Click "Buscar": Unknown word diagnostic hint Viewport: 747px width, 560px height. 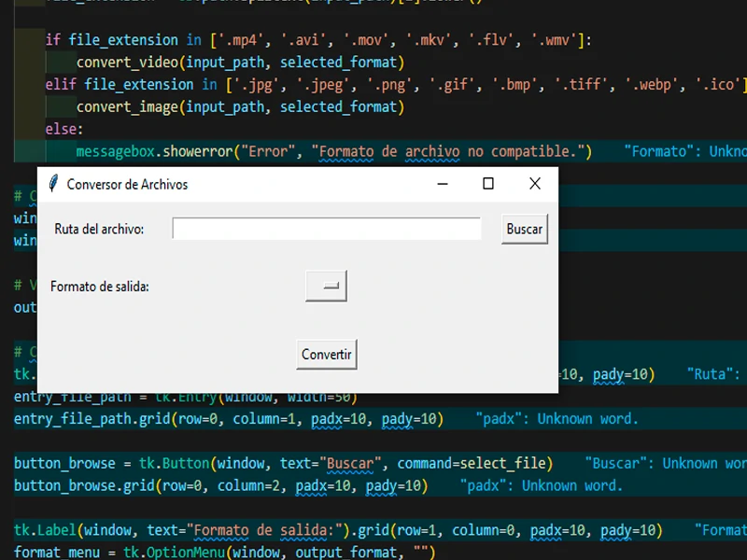click(665, 464)
